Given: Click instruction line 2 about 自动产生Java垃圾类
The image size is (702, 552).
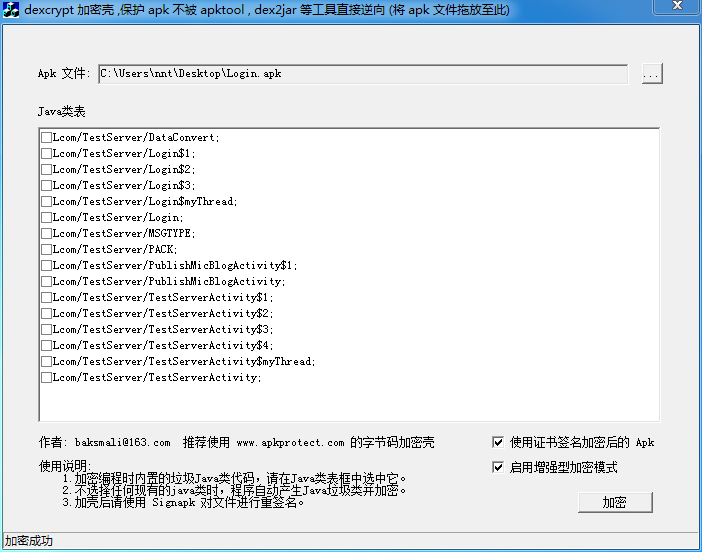Looking at the screenshot, I should [234, 490].
